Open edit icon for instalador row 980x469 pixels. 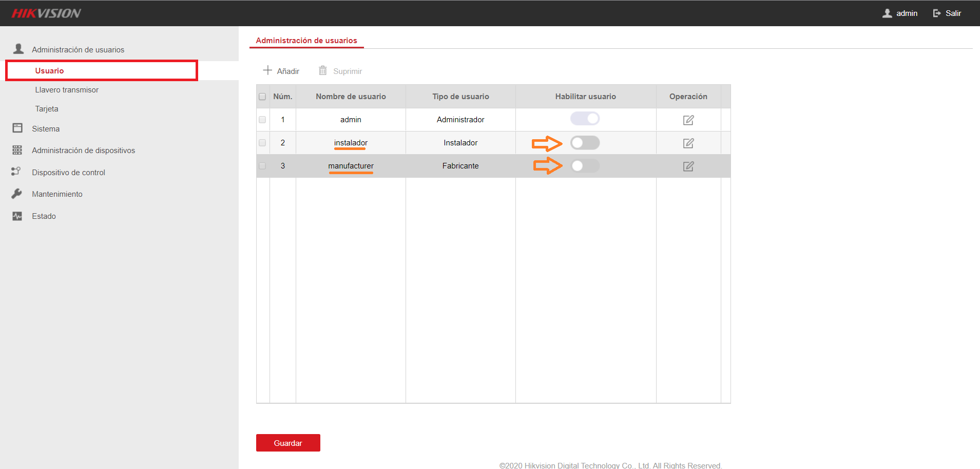[688, 143]
